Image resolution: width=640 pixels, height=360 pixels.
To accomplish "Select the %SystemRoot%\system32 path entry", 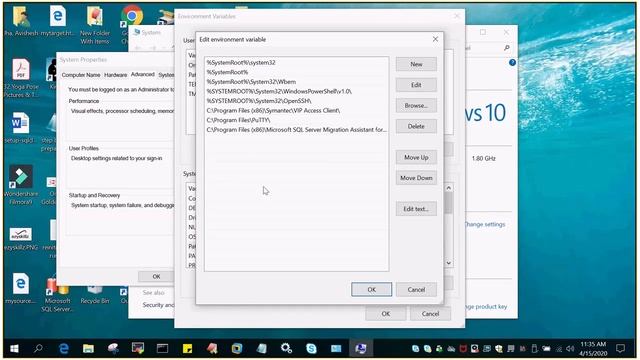I will tap(297, 62).
